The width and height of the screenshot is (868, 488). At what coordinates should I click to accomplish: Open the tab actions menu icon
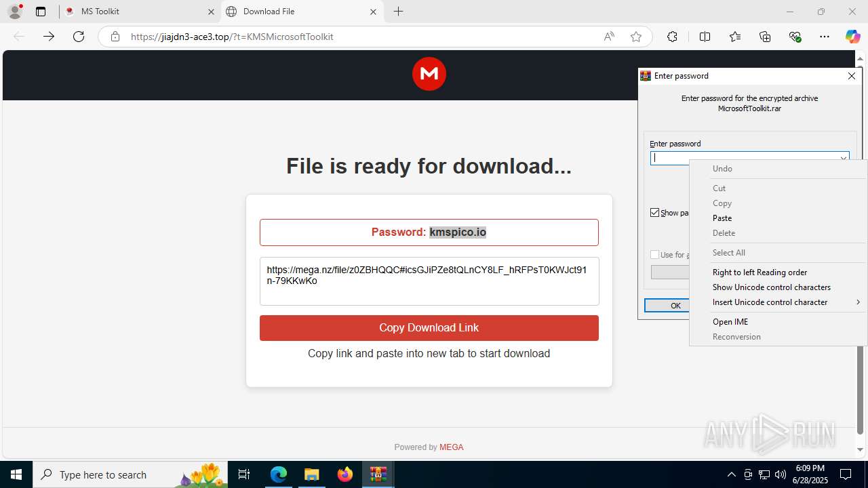click(x=41, y=12)
